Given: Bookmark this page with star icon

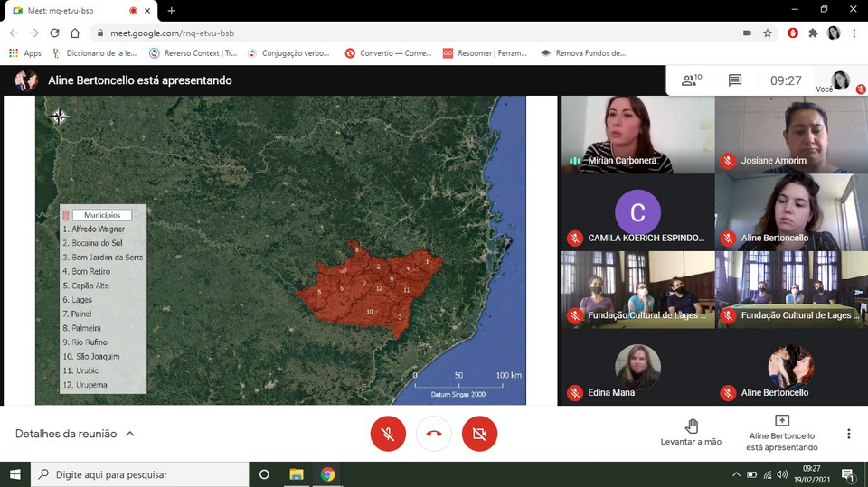Looking at the screenshot, I should [x=768, y=33].
